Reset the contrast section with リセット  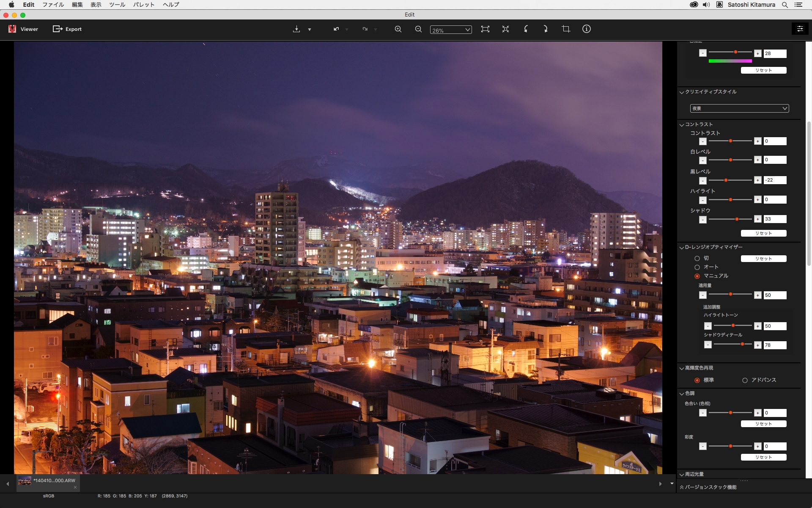coord(763,233)
